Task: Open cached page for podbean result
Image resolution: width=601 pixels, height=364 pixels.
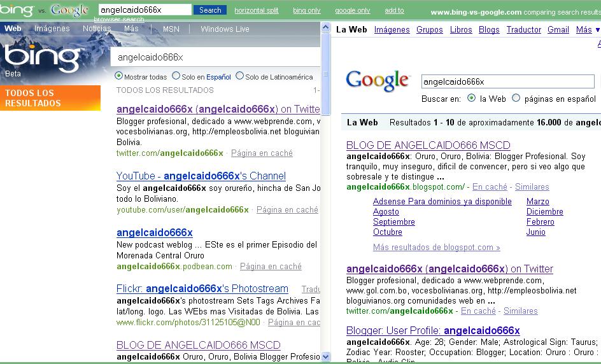Action: click(271, 266)
